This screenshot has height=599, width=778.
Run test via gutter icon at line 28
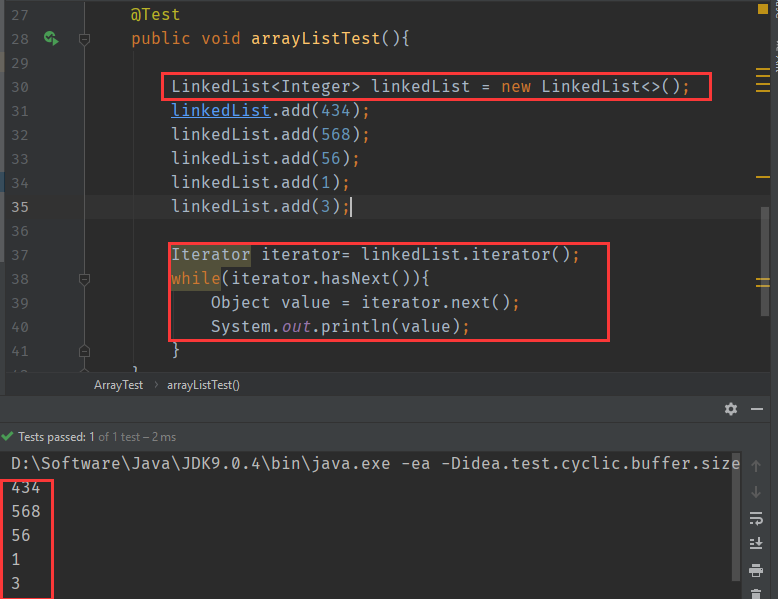(x=51, y=38)
